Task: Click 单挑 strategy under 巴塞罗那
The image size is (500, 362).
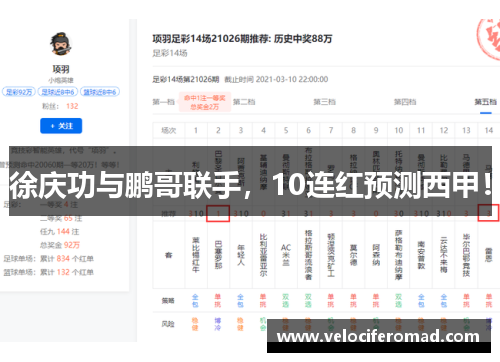Action: [x=218, y=301]
